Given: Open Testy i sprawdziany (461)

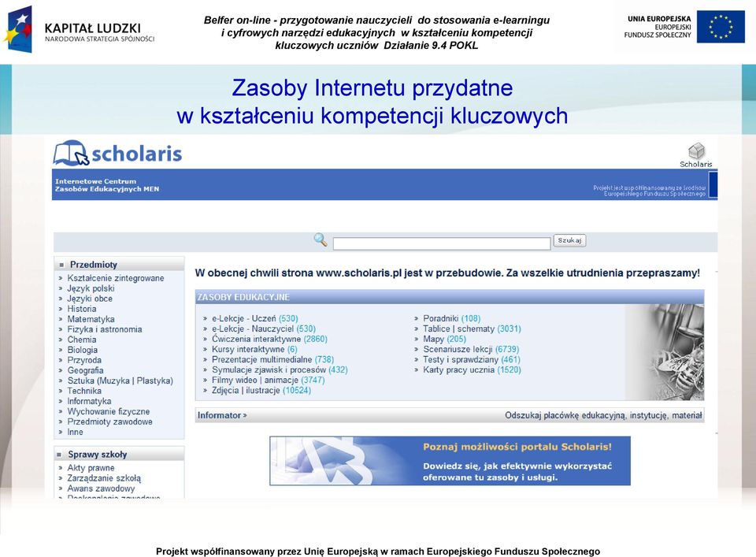Looking at the screenshot, I should click(472, 359).
